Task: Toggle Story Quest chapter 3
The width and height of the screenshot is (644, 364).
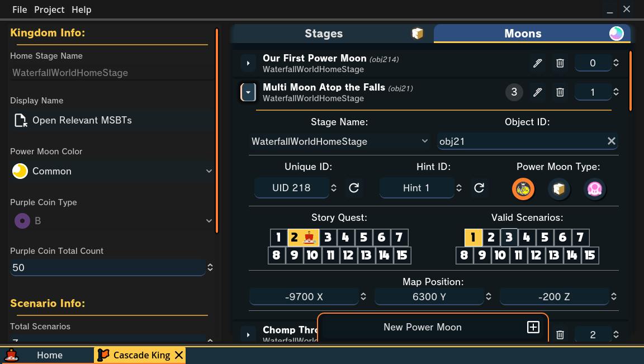Action: pos(328,237)
